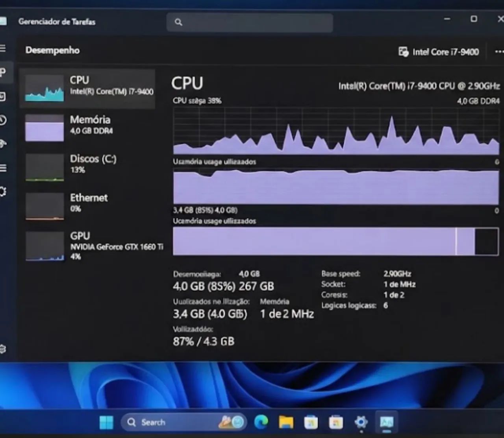Click the Intel Core i7-9400 header button

pos(439,52)
